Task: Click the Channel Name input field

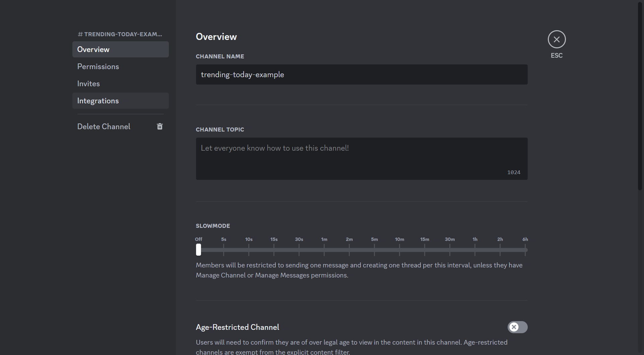Action: (362, 74)
